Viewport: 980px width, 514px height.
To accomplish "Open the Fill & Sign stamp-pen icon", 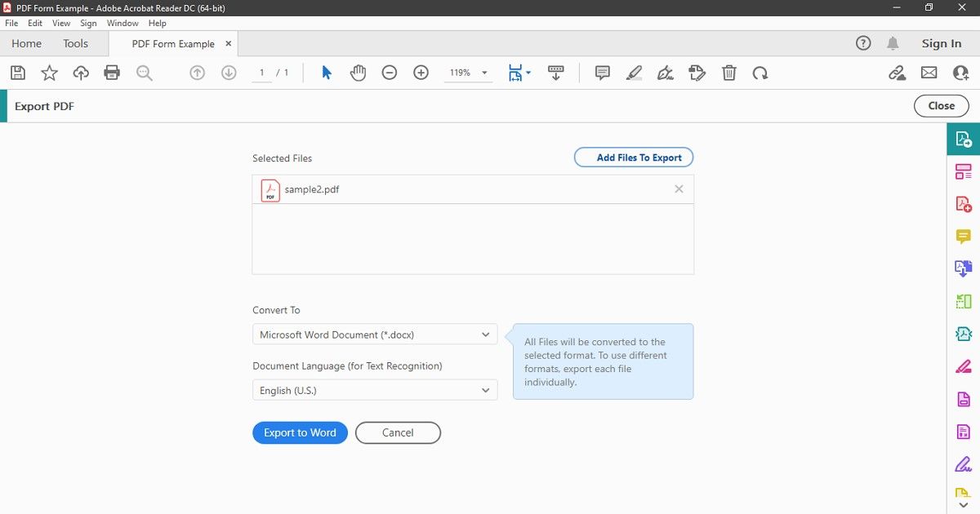I will coord(697,73).
